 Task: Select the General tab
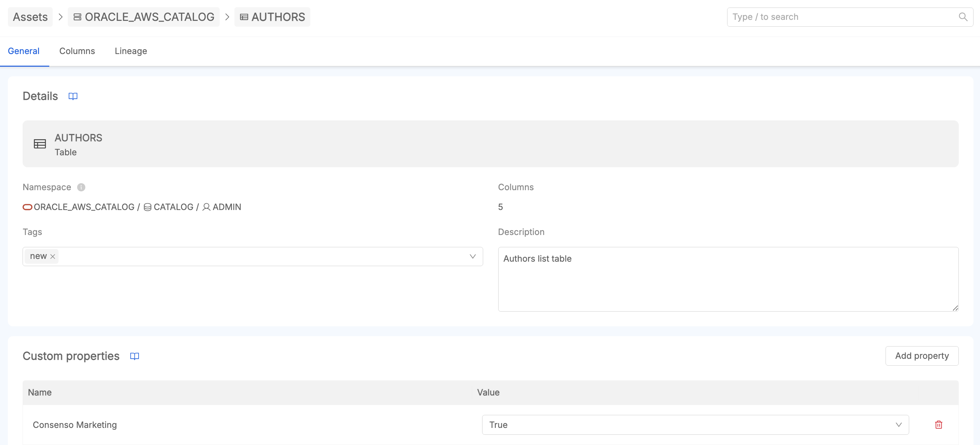pyautogui.click(x=24, y=51)
